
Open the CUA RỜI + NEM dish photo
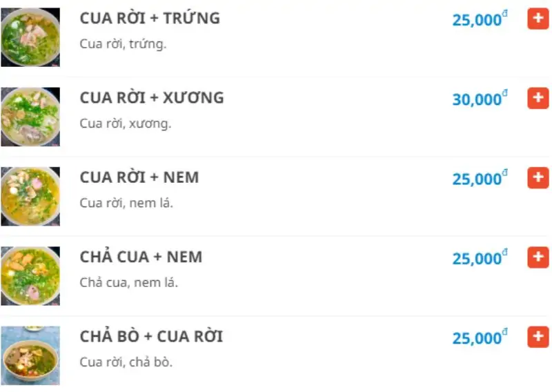[30, 197]
